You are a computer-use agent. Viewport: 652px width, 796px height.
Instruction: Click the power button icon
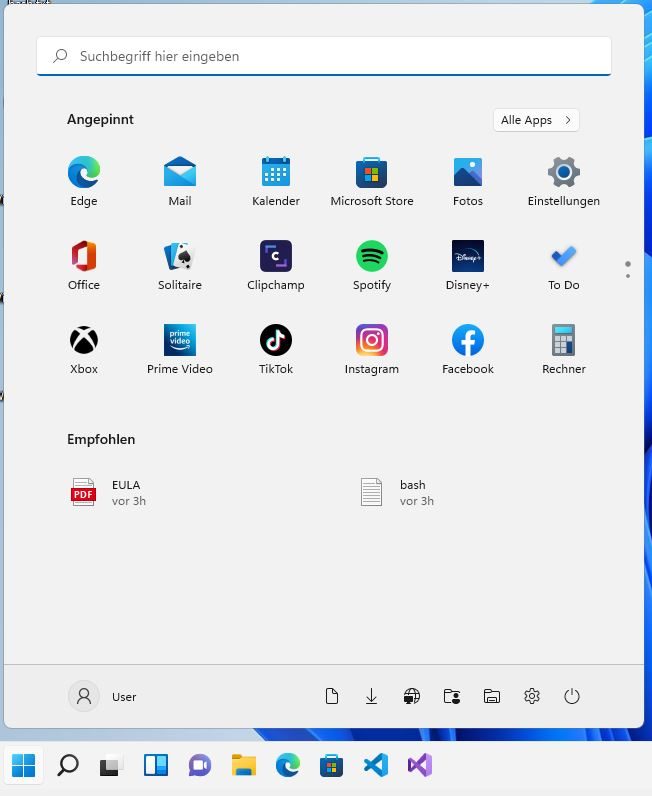point(572,696)
